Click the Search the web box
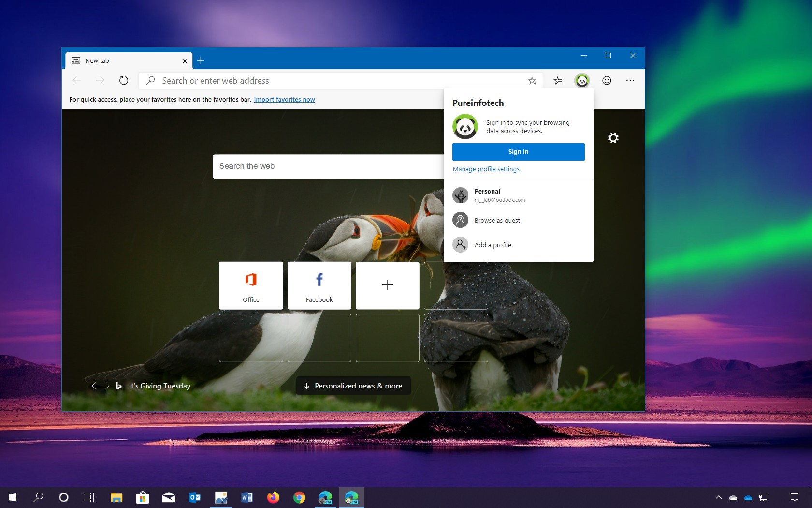The height and width of the screenshot is (508, 812). tap(328, 166)
